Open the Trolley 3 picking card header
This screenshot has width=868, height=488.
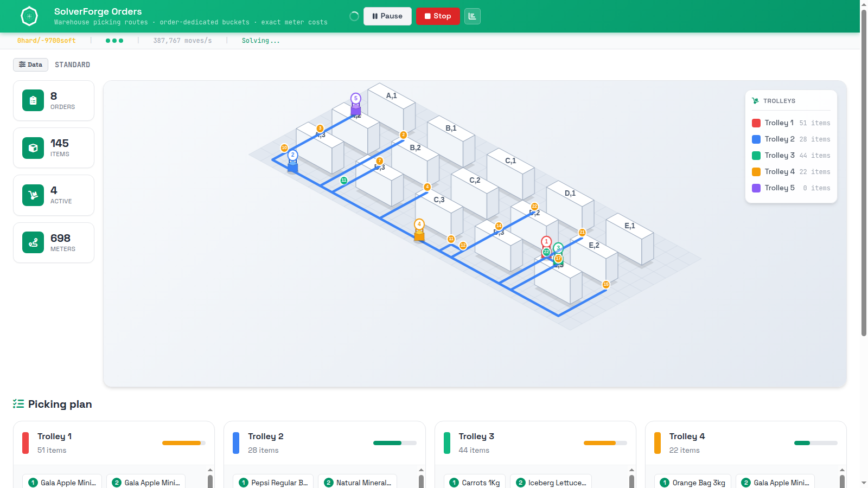click(x=535, y=443)
